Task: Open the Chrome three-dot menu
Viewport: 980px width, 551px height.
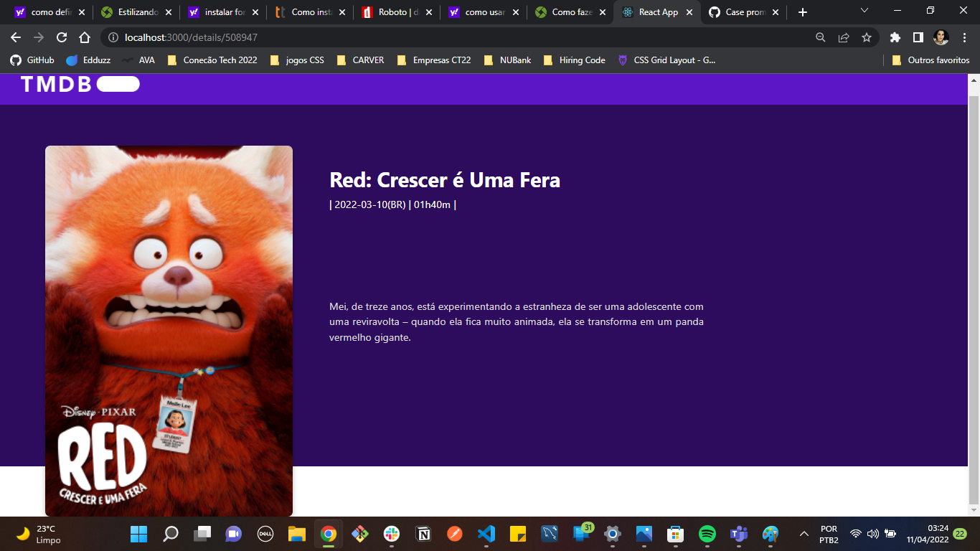Action: tap(964, 37)
